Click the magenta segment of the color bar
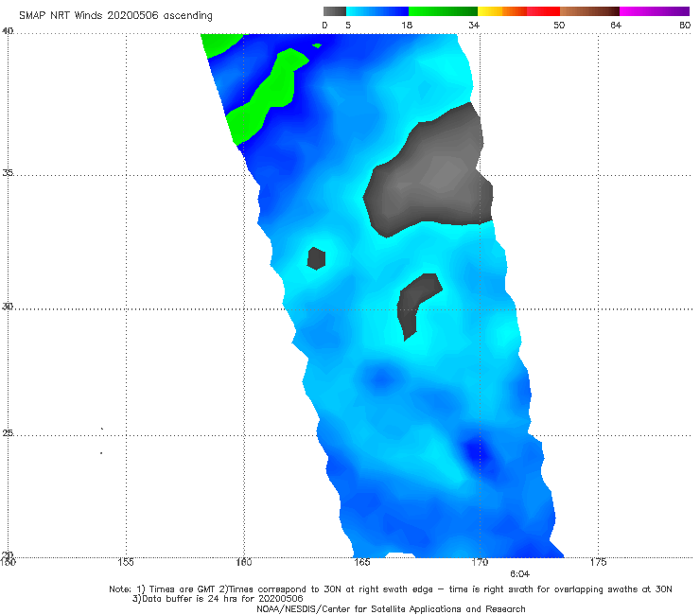Viewport: 700px width, 615px height. tap(655, 11)
